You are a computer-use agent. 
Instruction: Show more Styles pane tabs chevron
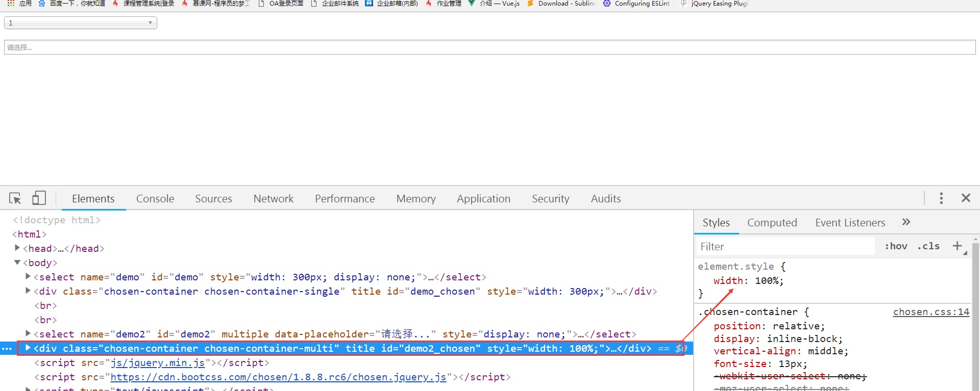click(906, 222)
